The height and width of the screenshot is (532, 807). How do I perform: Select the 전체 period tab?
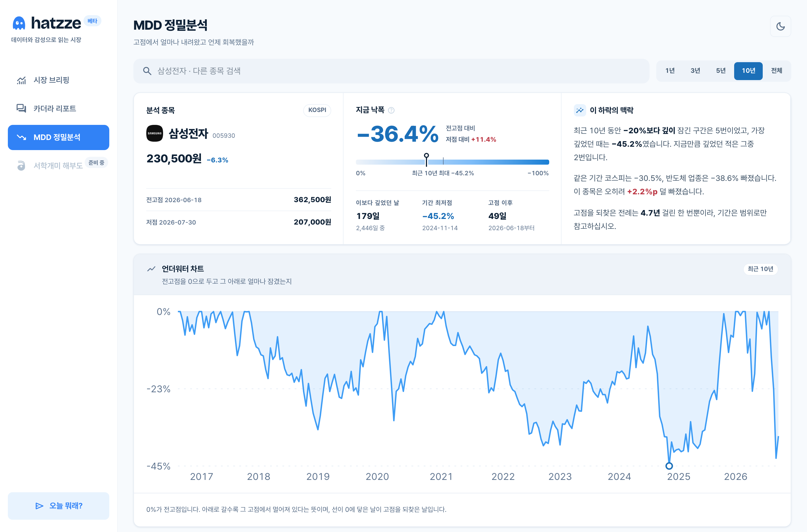coord(776,71)
